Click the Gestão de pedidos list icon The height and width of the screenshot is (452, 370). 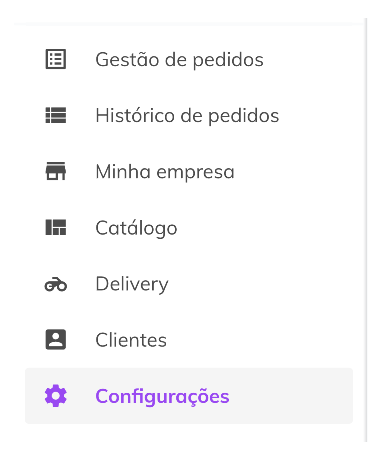coord(56,59)
